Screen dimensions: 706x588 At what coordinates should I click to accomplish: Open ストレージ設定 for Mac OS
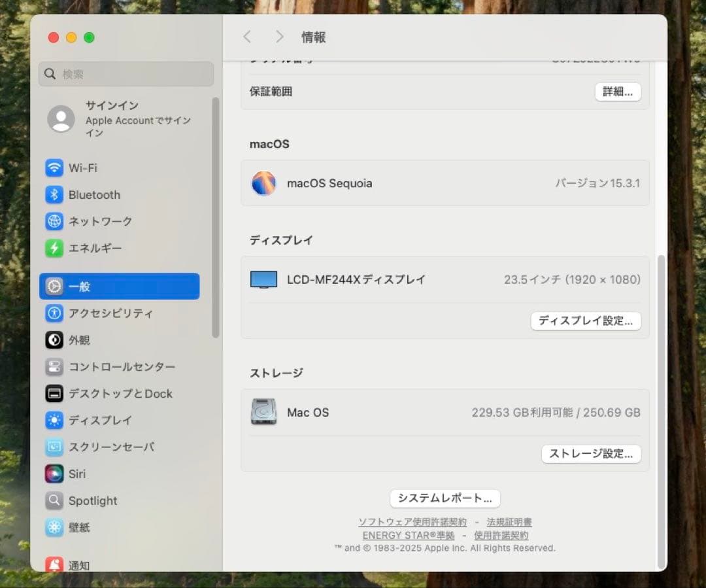click(x=591, y=454)
